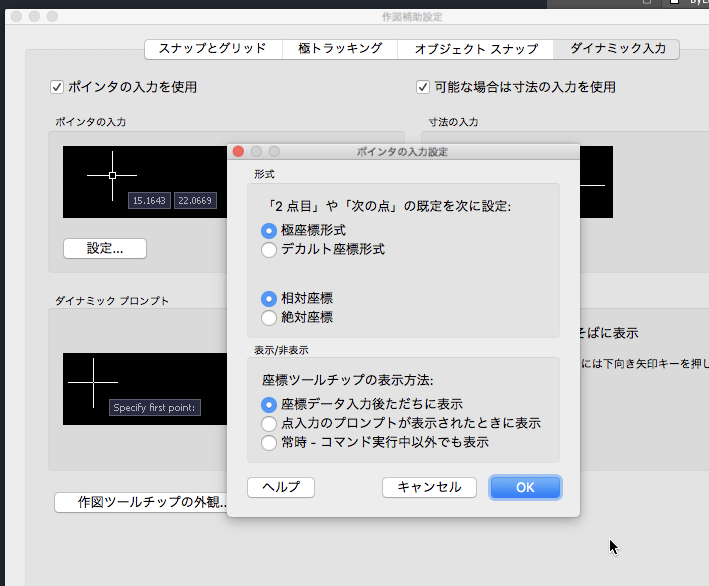Open help with ヘルプ button
The height and width of the screenshot is (586, 709).
click(281, 487)
